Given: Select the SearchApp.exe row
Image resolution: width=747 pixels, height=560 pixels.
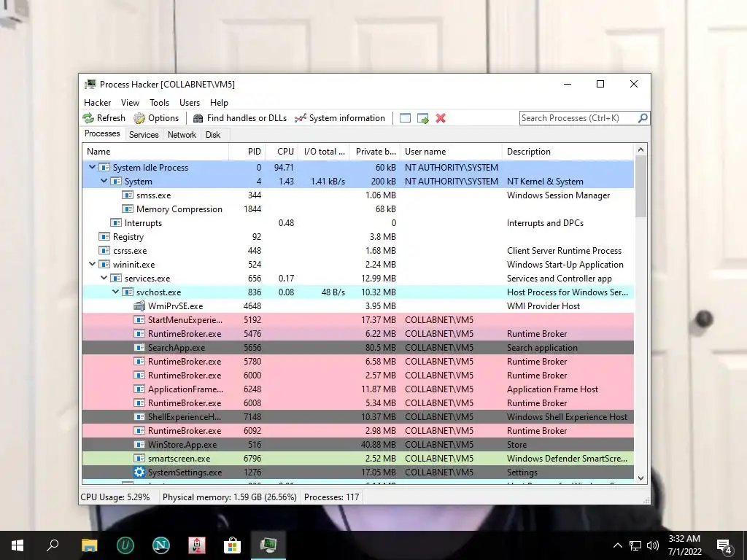Looking at the screenshot, I should pos(358,348).
